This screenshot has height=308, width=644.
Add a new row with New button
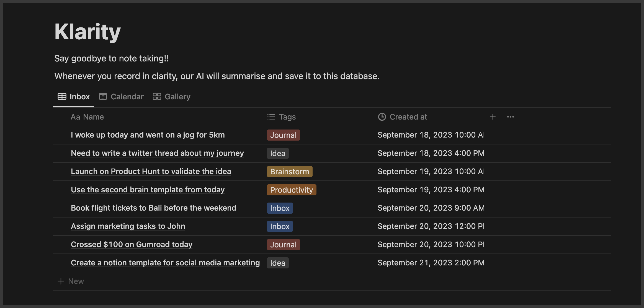tap(71, 281)
